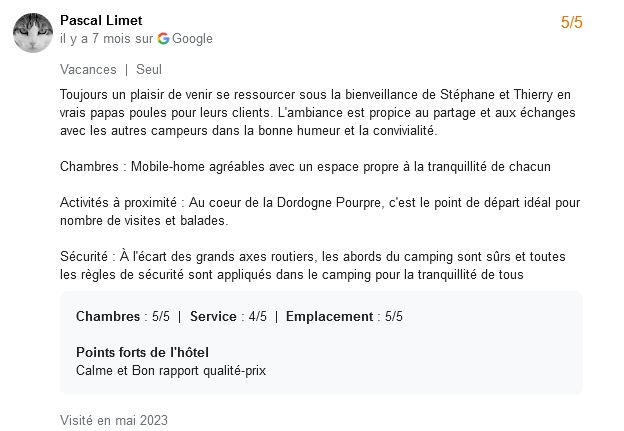
Task: Select the Seul traveler tag
Action: point(149,69)
